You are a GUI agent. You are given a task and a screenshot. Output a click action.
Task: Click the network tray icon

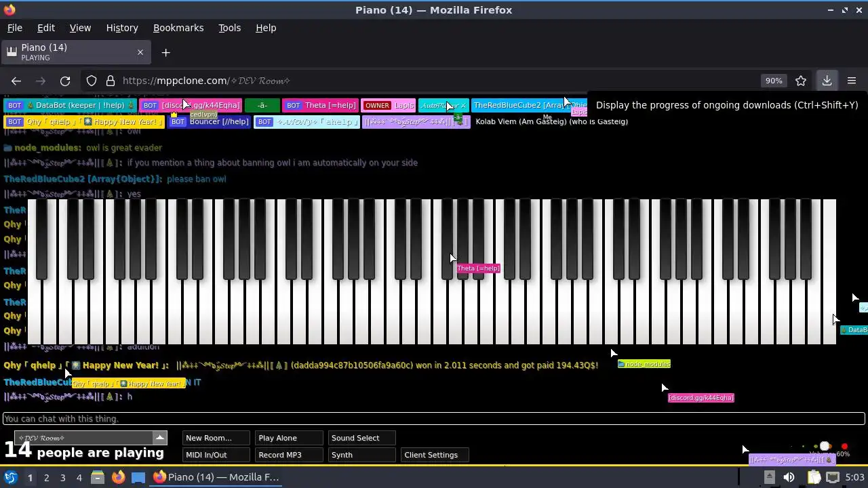pyautogui.click(x=833, y=477)
